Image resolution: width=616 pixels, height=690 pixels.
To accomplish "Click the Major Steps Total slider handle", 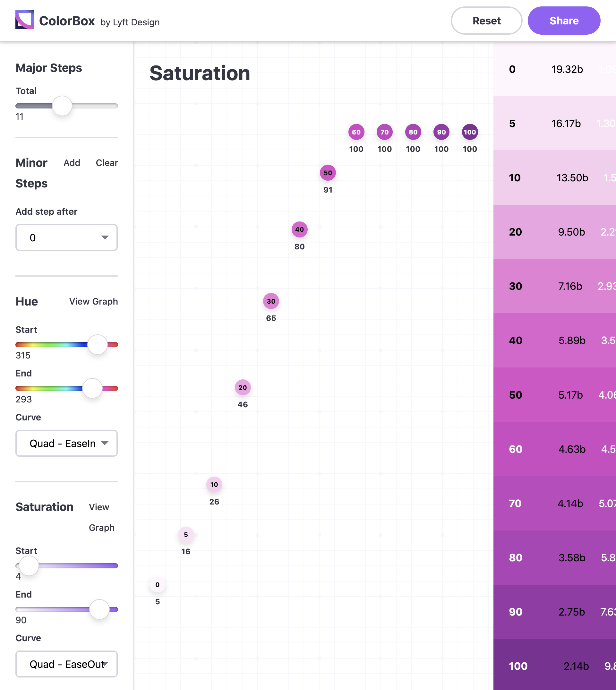I will tap(62, 106).
